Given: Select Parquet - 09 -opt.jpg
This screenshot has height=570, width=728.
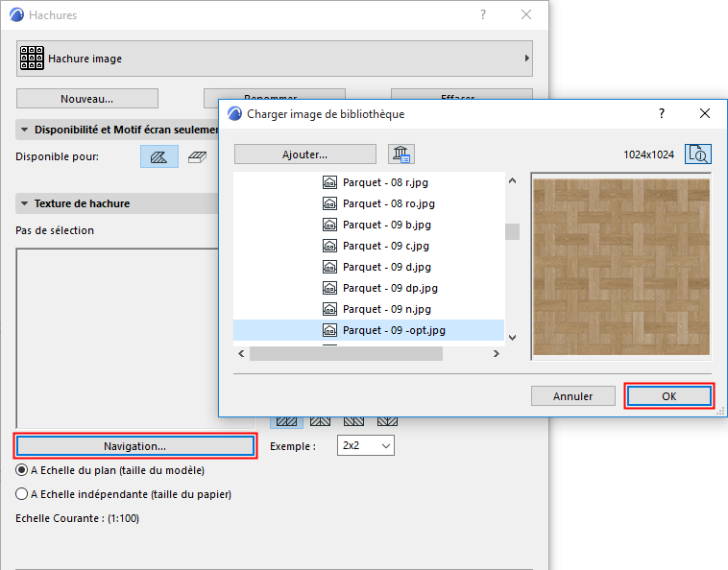Looking at the screenshot, I should pyautogui.click(x=369, y=330).
